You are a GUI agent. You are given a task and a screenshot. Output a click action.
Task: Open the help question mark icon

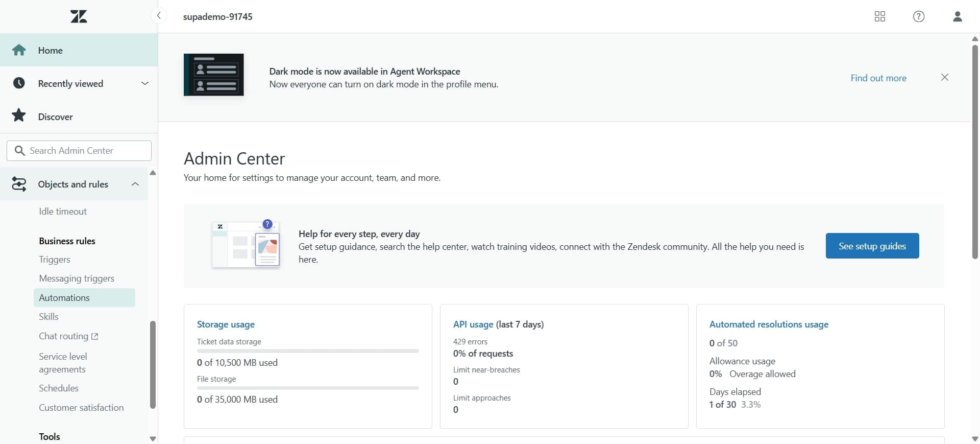point(918,16)
